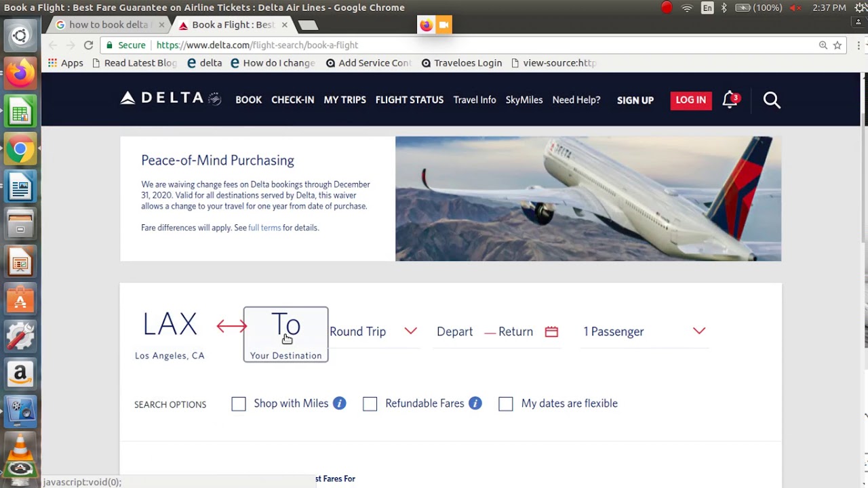Open the 'How do I change' bookmark
Viewport: 868px width, 488px height.
coord(273,63)
